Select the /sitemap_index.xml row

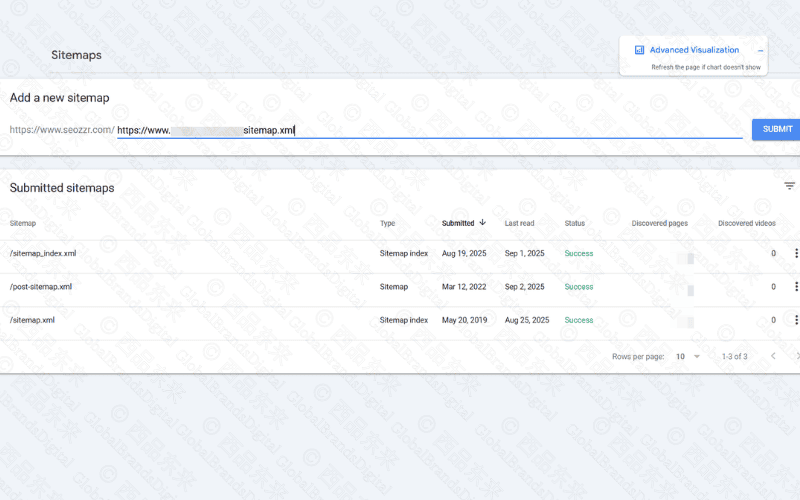pos(43,254)
